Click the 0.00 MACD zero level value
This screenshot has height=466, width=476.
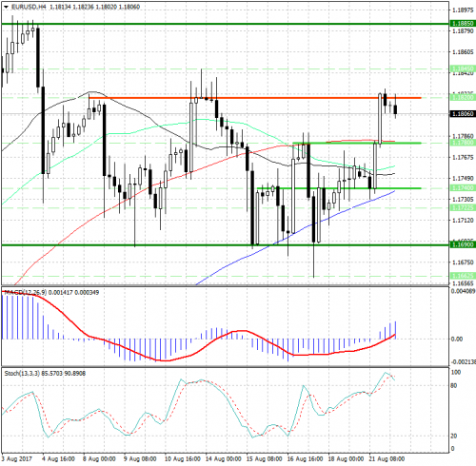(x=457, y=340)
